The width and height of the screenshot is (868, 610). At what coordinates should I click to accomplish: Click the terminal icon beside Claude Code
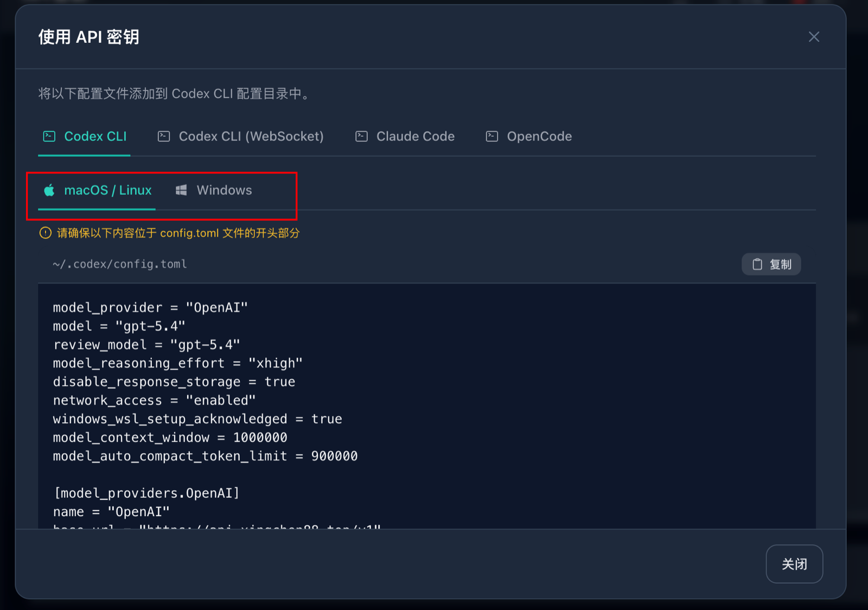[x=361, y=136]
